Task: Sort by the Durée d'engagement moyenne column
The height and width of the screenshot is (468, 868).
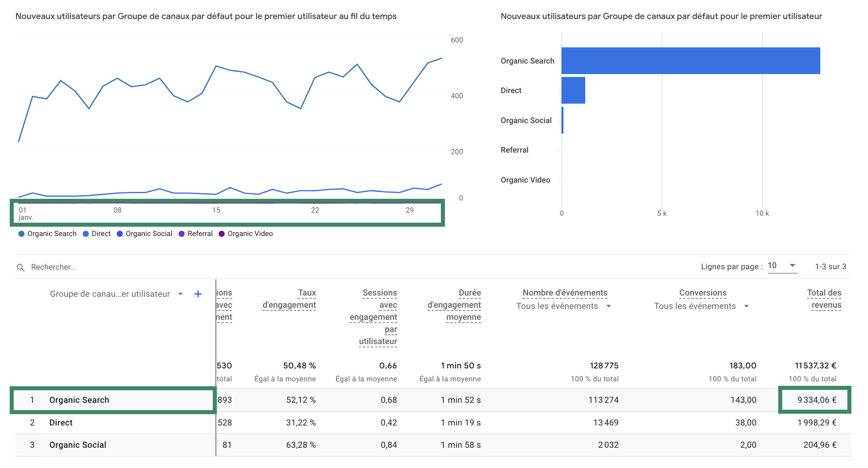Action: click(454, 304)
